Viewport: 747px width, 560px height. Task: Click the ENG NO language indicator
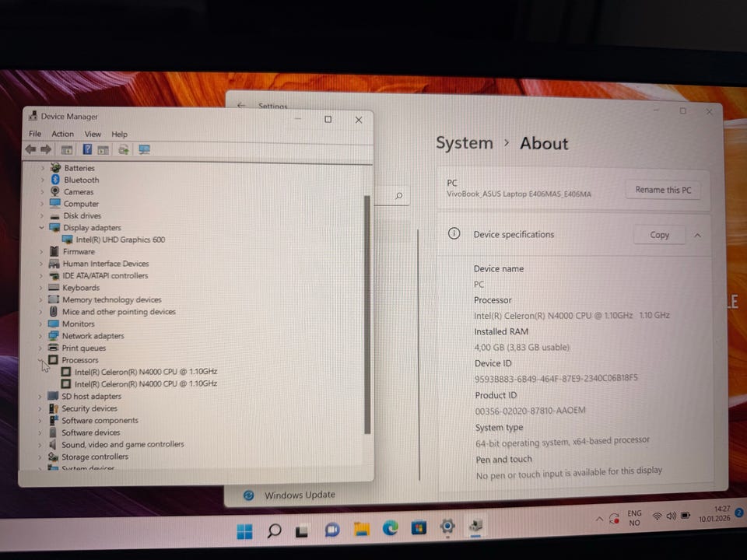pyautogui.click(x=634, y=518)
